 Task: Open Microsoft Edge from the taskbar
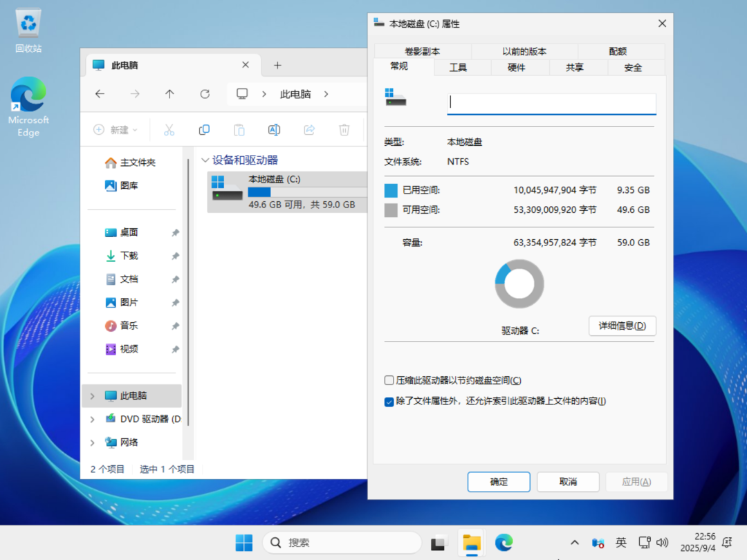(x=504, y=543)
